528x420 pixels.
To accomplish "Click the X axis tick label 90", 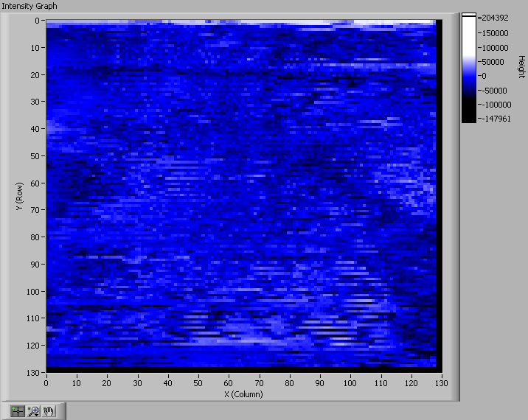I will [x=320, y=383].
